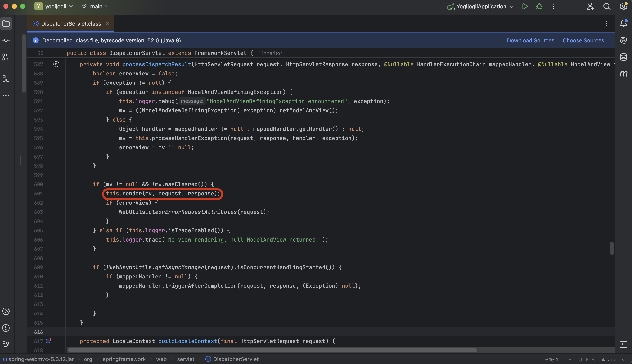
Task: Open the Terminal tool window
Action: point(623,345)
